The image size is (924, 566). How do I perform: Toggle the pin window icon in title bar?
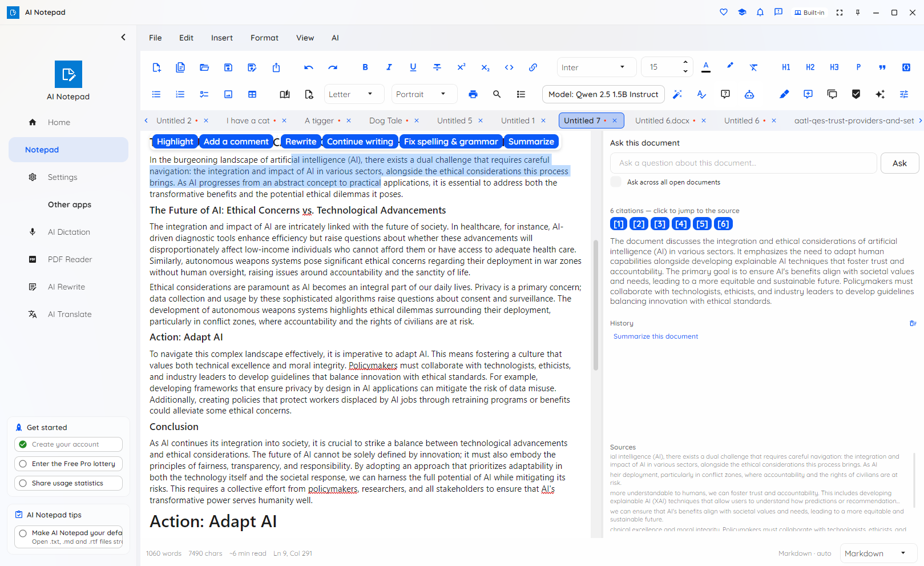point(858,12)
